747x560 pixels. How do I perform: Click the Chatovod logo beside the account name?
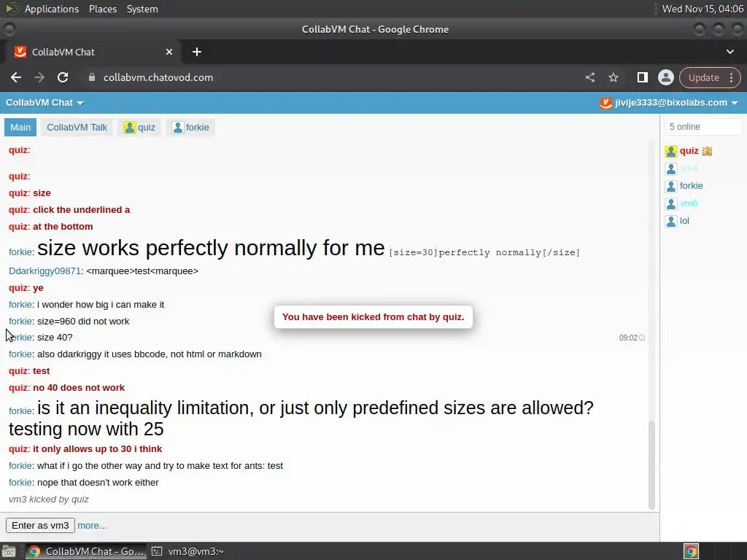point(605,103)
